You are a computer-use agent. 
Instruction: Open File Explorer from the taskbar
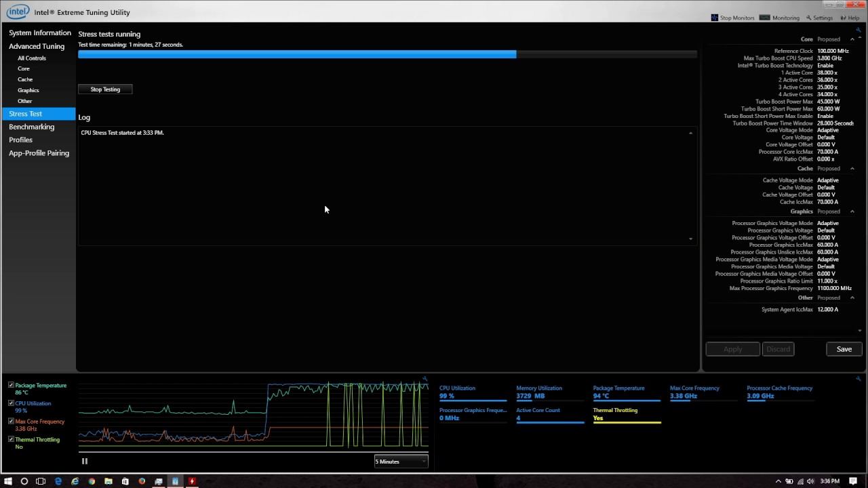[x=108, y=481]
